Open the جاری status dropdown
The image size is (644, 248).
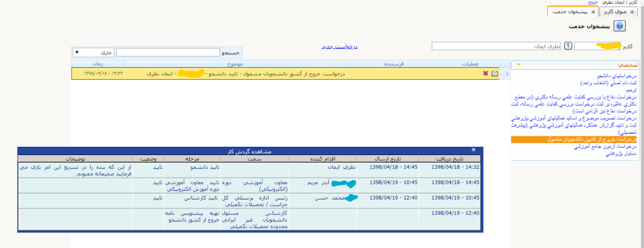(x=94, y=53)
